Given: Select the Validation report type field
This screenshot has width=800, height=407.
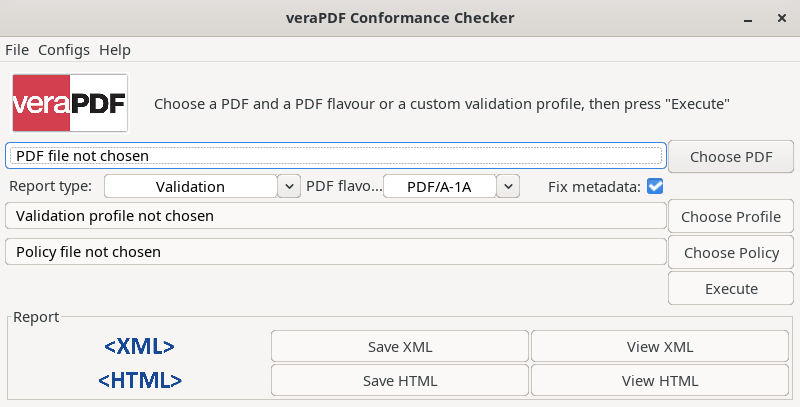Looking at the screenshot, I should click(191, 186).
